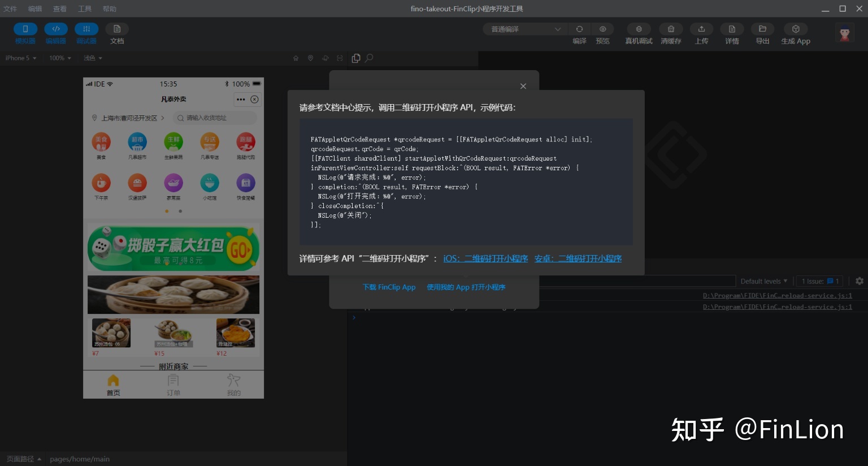The image size is (868, 466).
Task: Click the 下载 FinClip App link
Action: coord(389,287)
